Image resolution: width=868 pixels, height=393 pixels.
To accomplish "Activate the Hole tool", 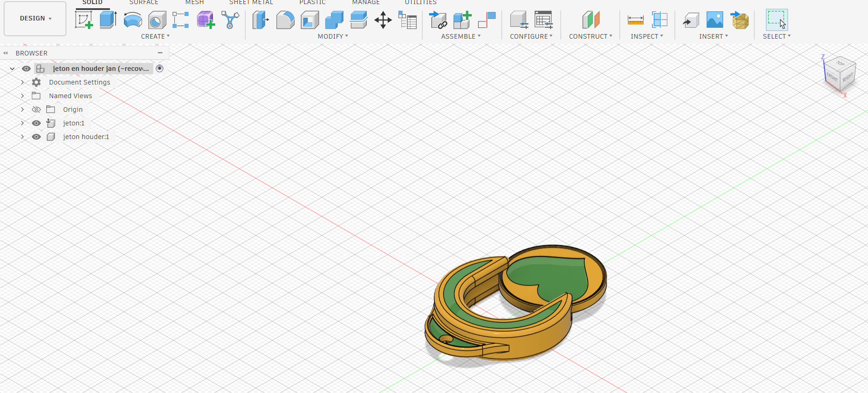I will (x=157, y=20).
